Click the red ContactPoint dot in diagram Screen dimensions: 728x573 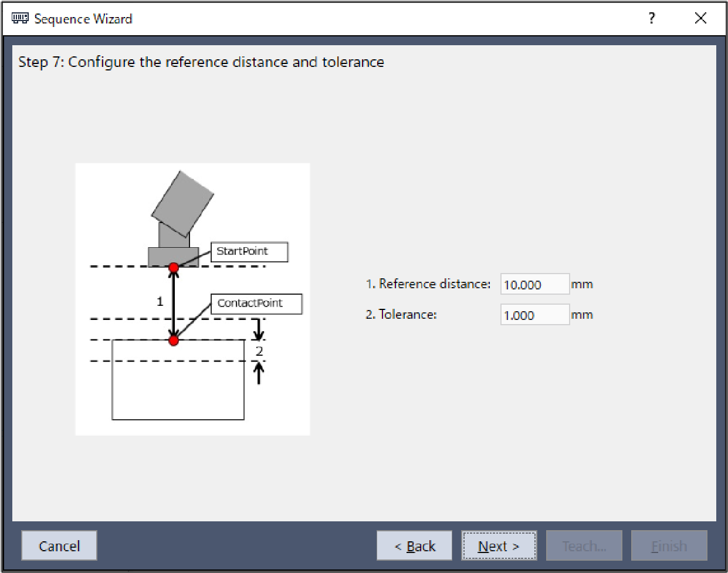click(x=174, y=341)
